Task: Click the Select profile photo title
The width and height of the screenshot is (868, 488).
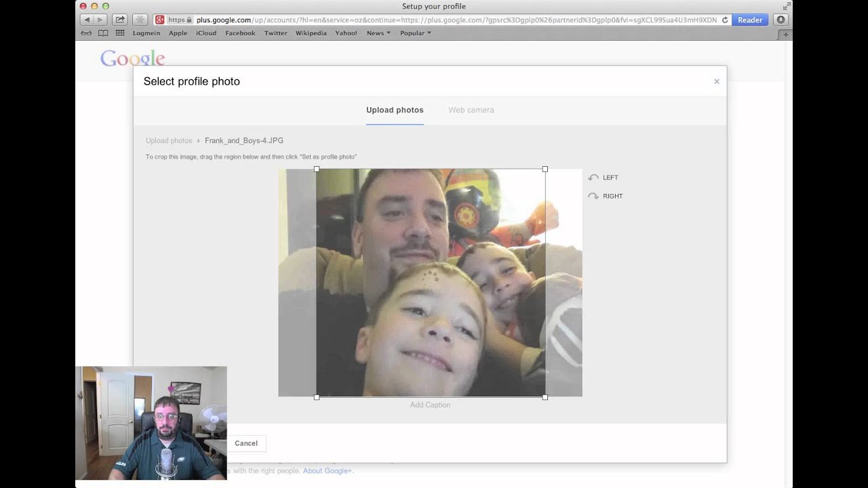Action: tap(192, 81)
